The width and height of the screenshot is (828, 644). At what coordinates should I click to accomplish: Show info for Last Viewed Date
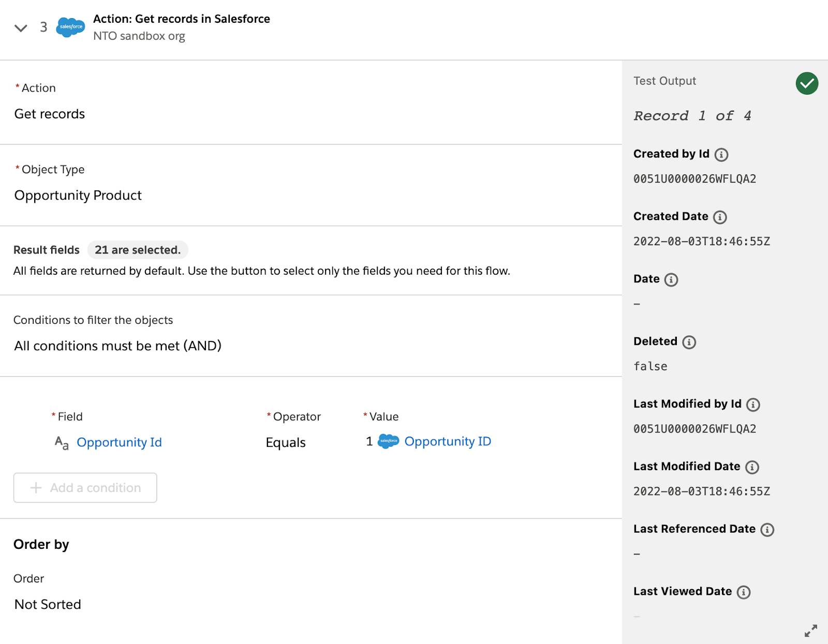point(744,592)
